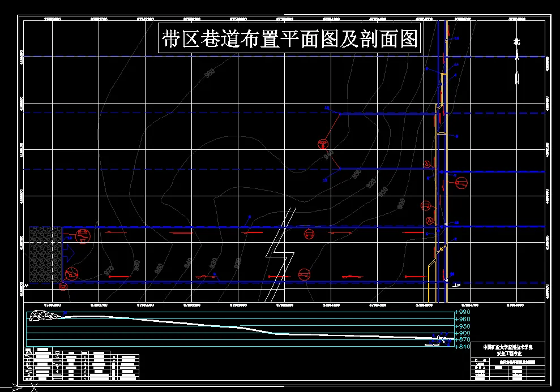Select the small red circled symbol below the goaf corner
Image resolution: width=560 pixels, height=392 pixels.
click(63, 286)
